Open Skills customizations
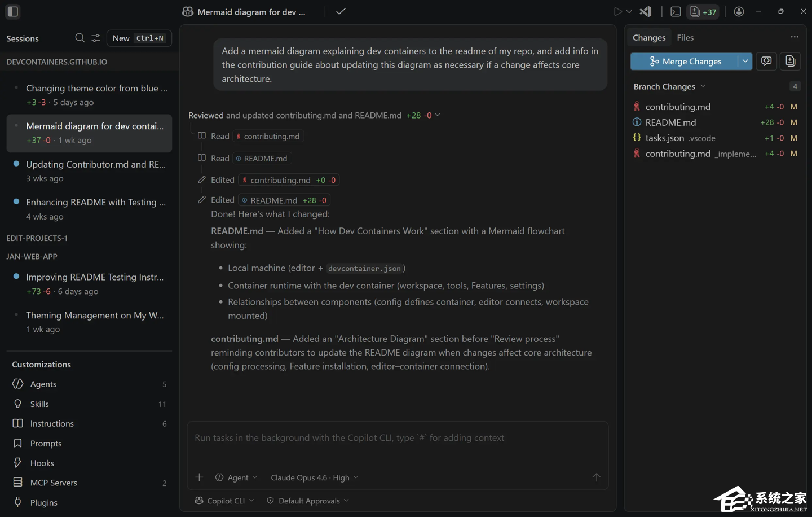The width and height of the screenshot is (812, 517). click(89, 404)
